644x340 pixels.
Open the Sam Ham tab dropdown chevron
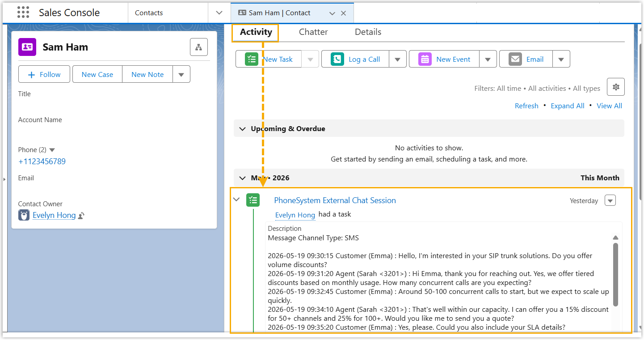(332, 13)
